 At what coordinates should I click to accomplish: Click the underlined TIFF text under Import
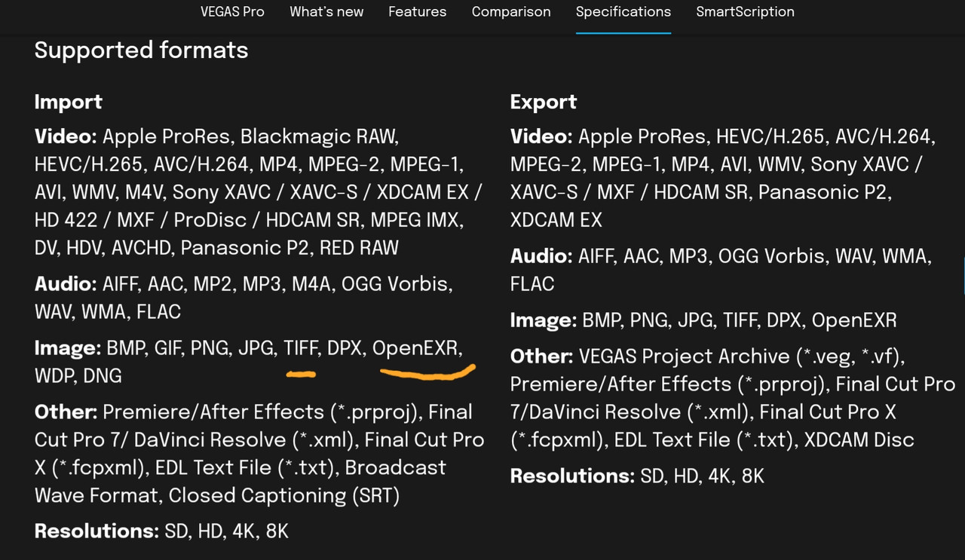(301, 348)
